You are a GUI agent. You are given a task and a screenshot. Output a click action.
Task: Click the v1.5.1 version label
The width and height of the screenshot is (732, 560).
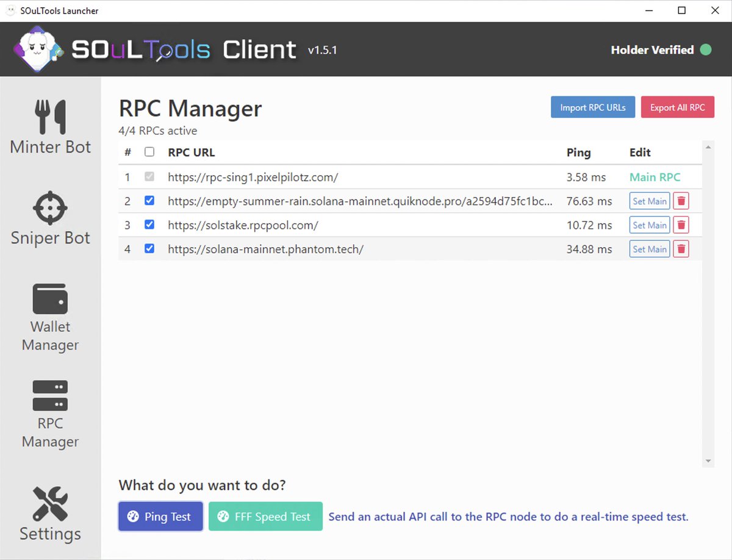tap(323, 50)
